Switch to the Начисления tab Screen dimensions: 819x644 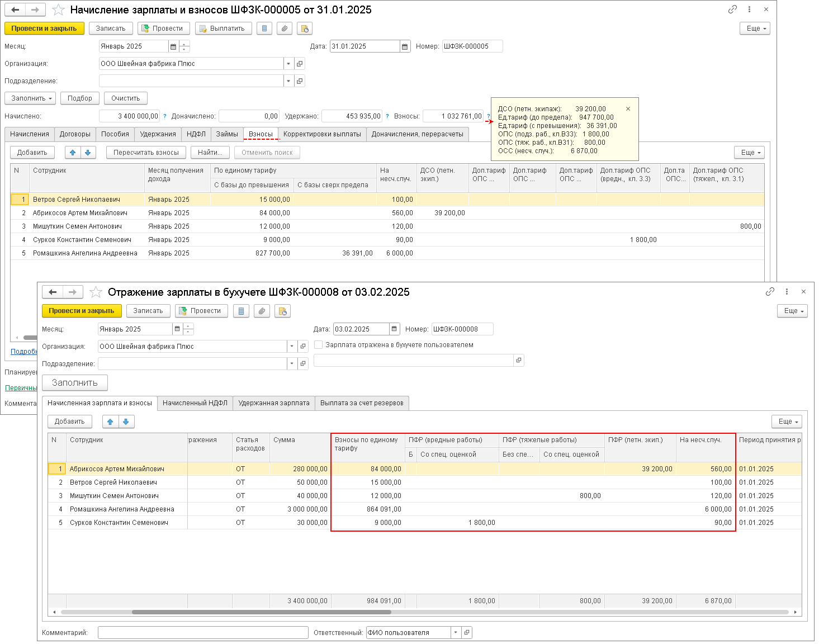[x=30, y=134]
